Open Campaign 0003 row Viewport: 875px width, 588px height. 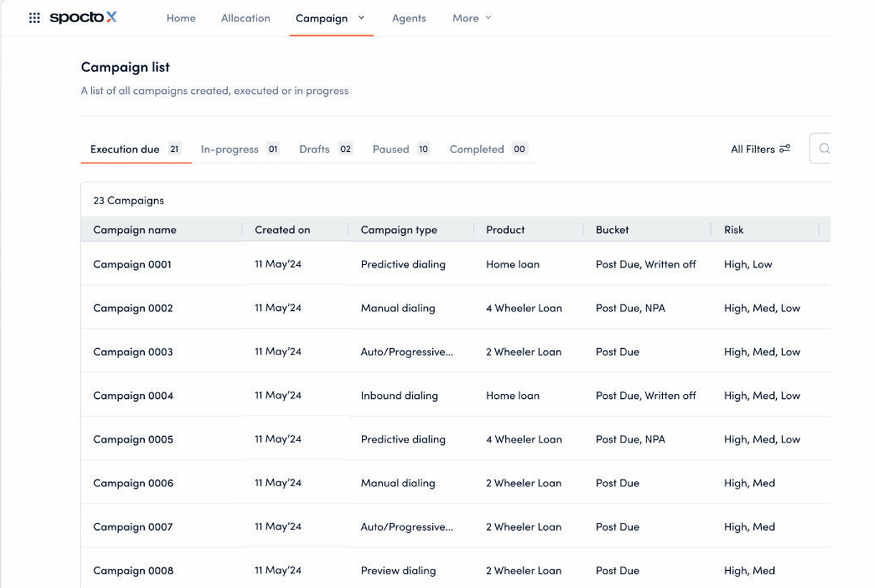(x=456, y=352)
